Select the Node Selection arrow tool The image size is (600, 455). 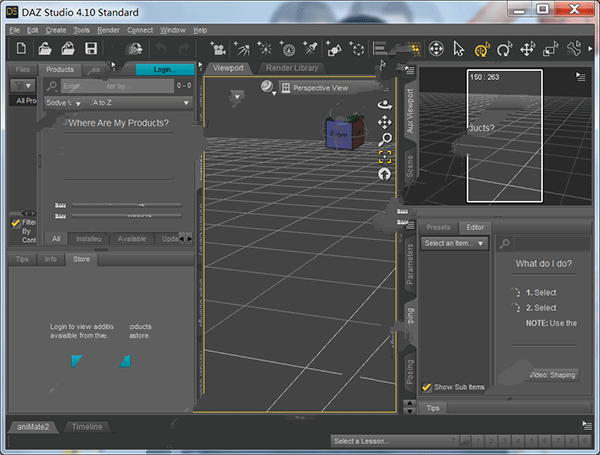click(x=458, y=49)
